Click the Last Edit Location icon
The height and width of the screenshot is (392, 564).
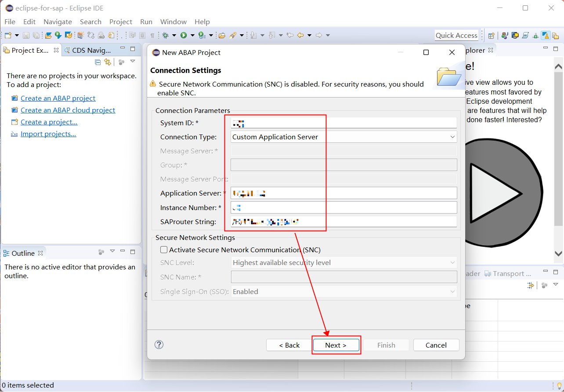click(289, 35)
